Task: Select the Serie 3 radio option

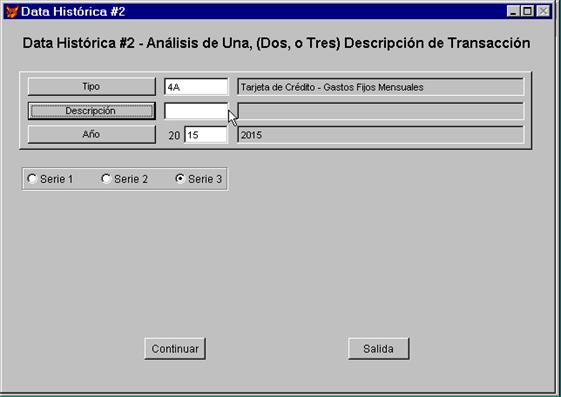Action: [199, 179]
